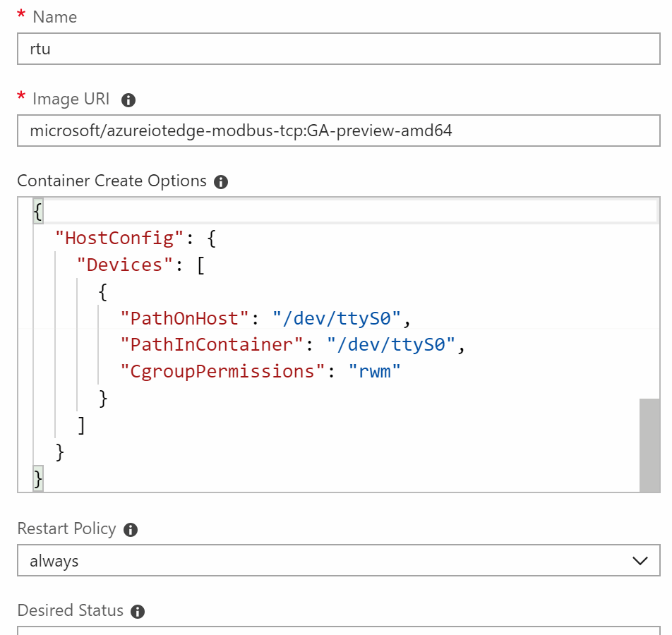Place cursor on the "Devices" key

(x=124, y=265)
